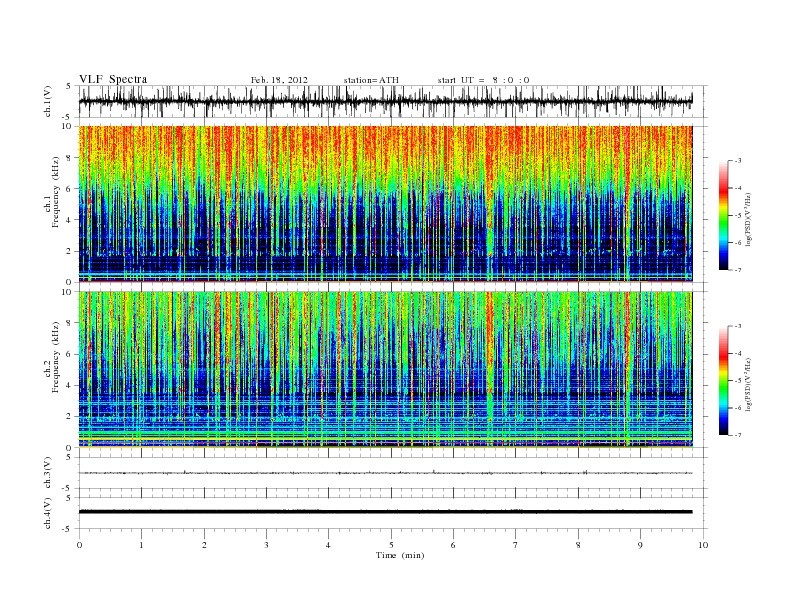Click the "8" kHz tick of ch.1 spectrogram
Image resolution: width=792 pixels, height=612 pixels.
click(69, 158)
